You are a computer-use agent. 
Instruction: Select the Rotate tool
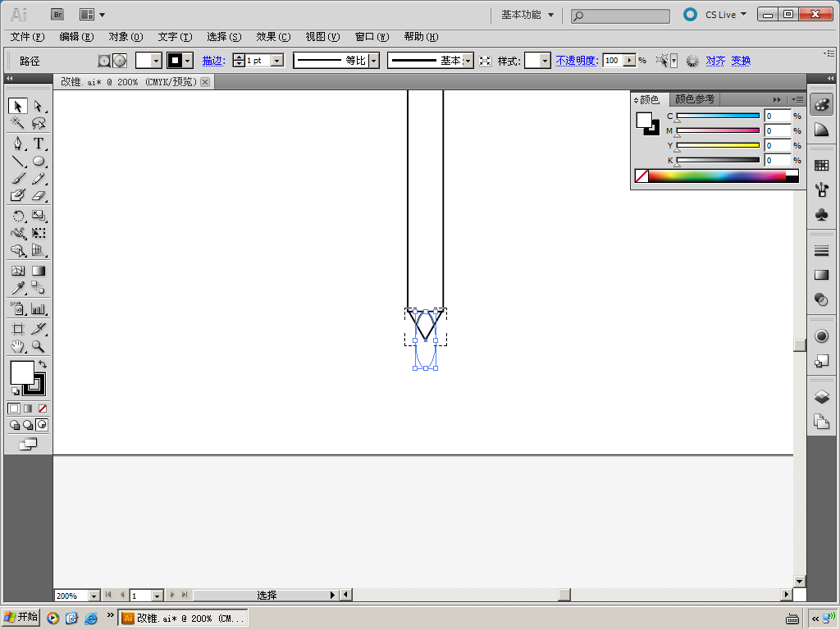[x=18, y=216]
